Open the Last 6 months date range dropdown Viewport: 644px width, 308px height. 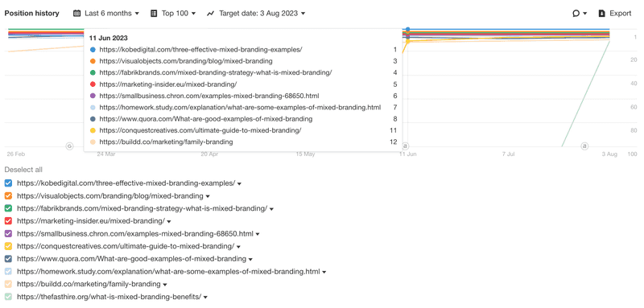click(106, 13)
